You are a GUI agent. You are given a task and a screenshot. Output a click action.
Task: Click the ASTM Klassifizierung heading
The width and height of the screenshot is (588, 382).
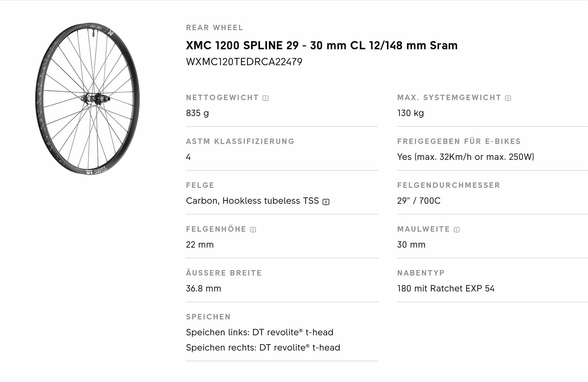coord(240,141)
